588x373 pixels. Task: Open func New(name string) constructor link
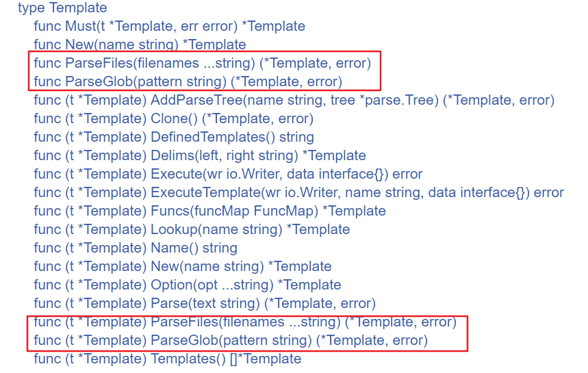140,45
